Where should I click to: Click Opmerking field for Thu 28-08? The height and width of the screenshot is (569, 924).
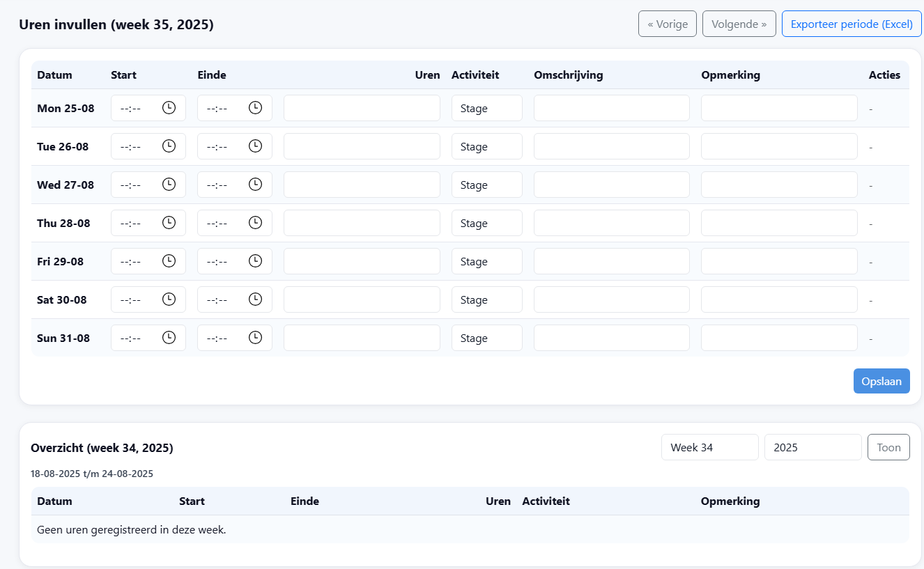pos(778,224)
